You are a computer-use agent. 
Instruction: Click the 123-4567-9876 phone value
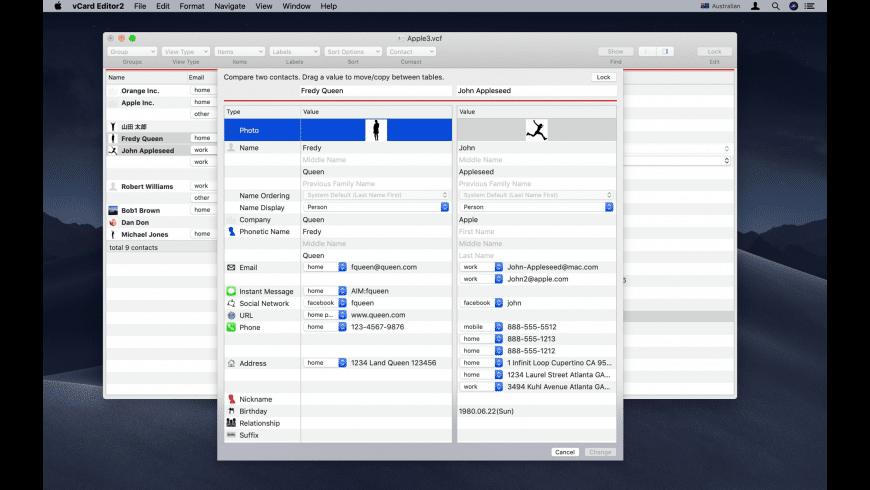377,327
